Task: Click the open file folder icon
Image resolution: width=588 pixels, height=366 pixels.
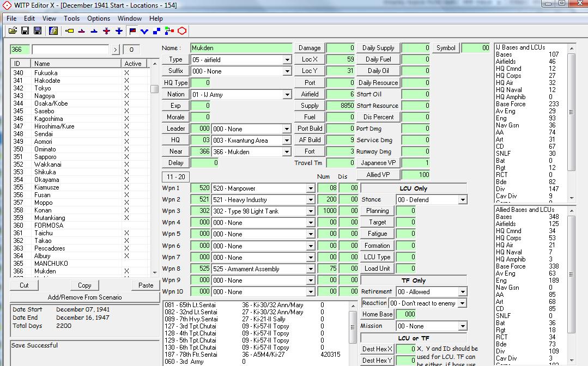Action: coord(12,31)
